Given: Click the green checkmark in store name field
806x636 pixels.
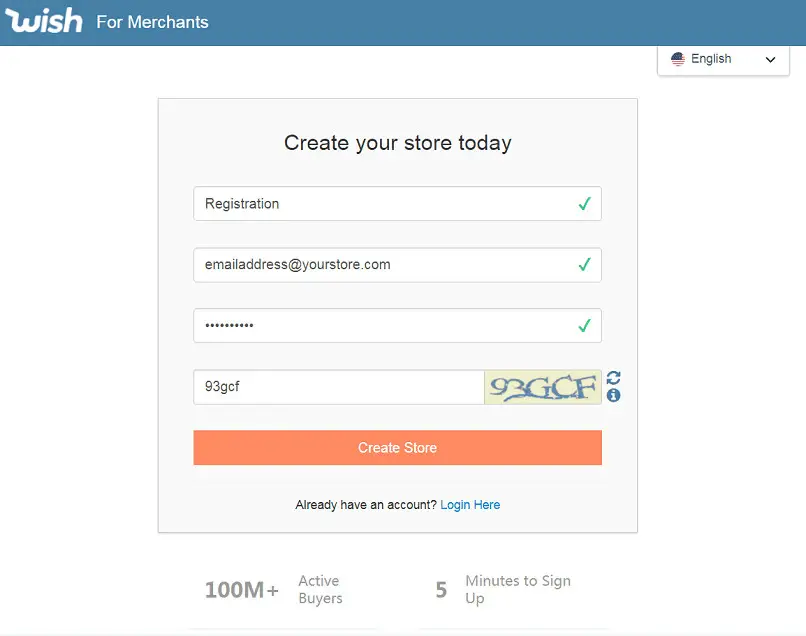Looking at the screenshot, I should (584, 204).
